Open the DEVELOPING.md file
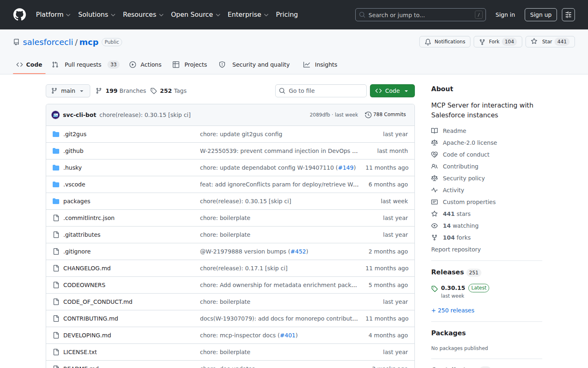The image size is (588, 368). (87, 335)
